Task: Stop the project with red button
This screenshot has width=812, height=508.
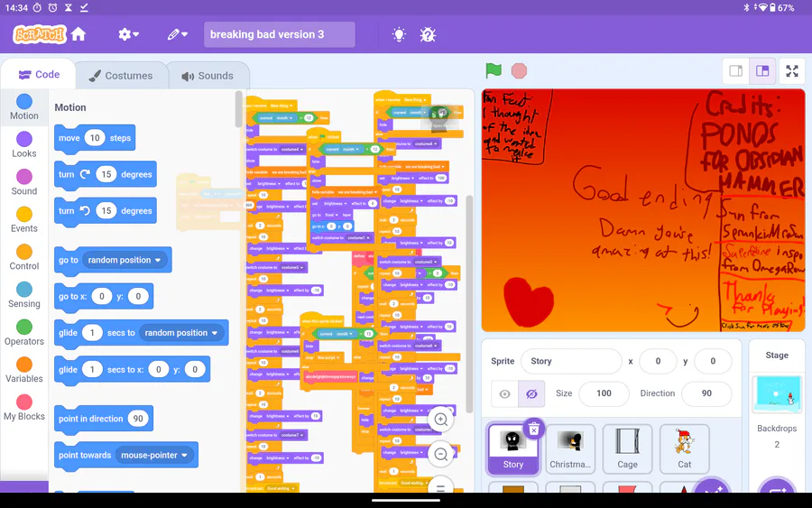Action: click(x=519, y=71)
